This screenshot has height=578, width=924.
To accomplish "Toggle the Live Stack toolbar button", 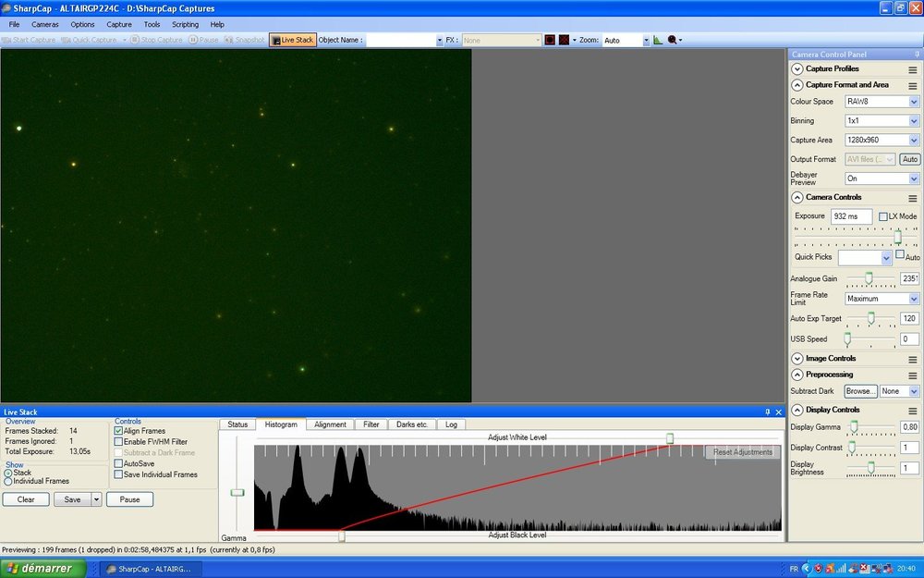I will click(x=292, y=41).
